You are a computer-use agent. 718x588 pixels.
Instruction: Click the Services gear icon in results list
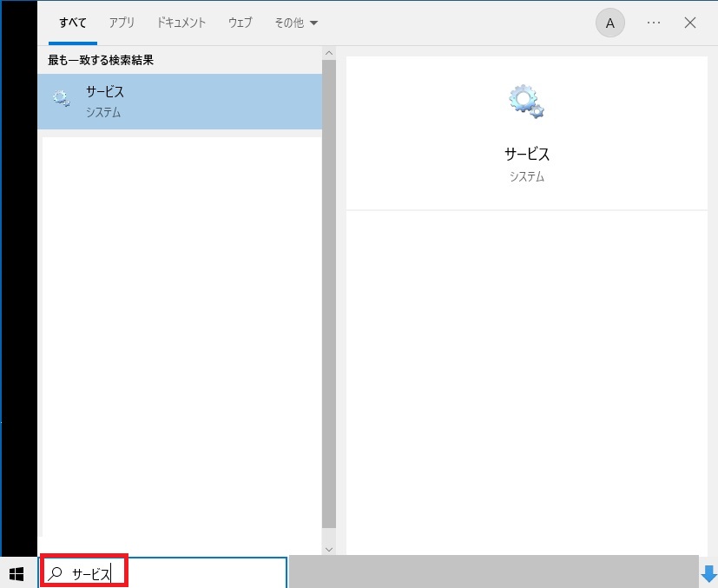pos(61,99)
